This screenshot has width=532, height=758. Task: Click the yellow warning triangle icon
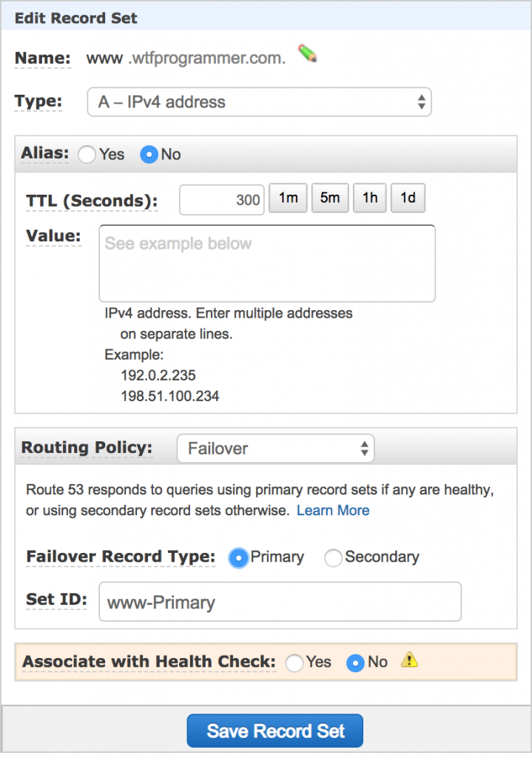pyautogui.click(x=409, y=660)
